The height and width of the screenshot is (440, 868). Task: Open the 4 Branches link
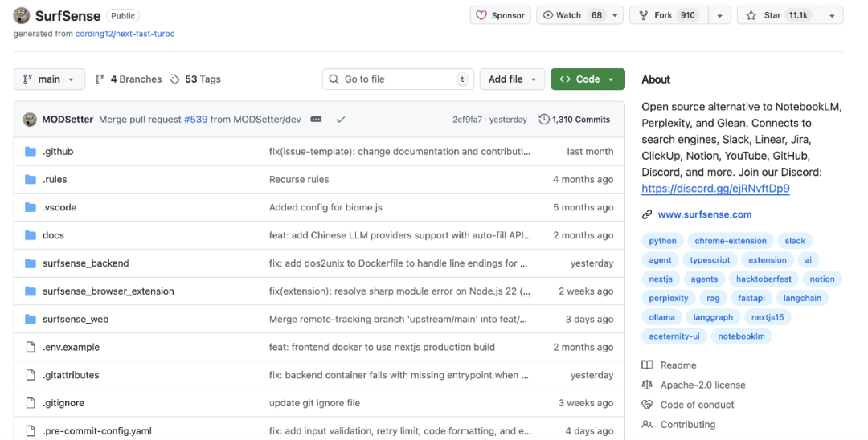(128, 79)
